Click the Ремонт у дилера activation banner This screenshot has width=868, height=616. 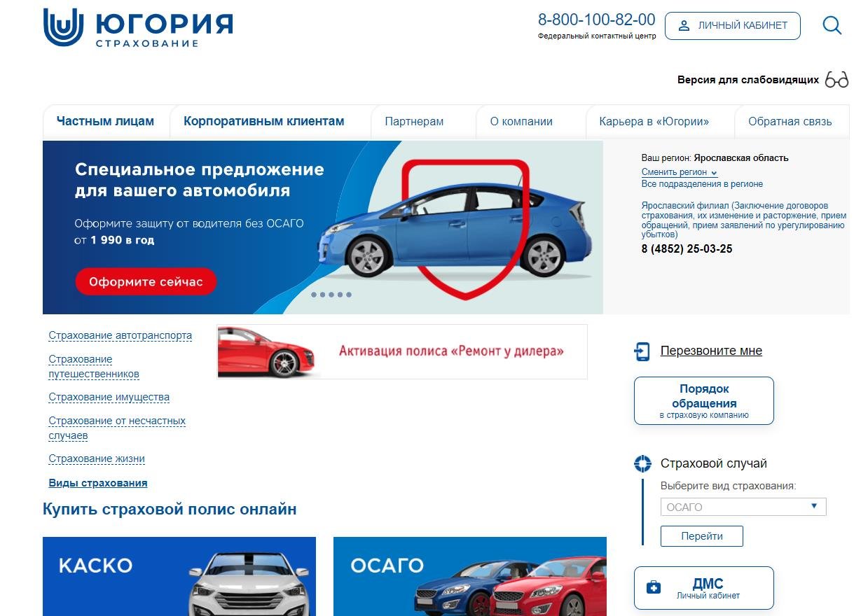403,351
